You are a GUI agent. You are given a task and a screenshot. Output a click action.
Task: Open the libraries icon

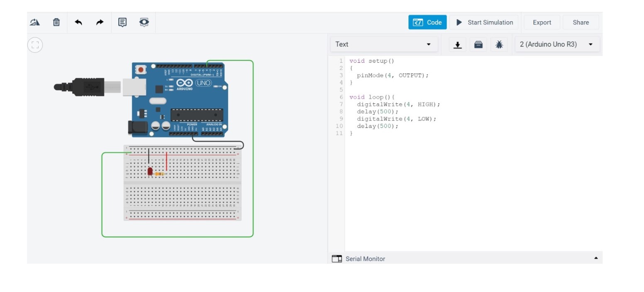[x=478, y=44]
